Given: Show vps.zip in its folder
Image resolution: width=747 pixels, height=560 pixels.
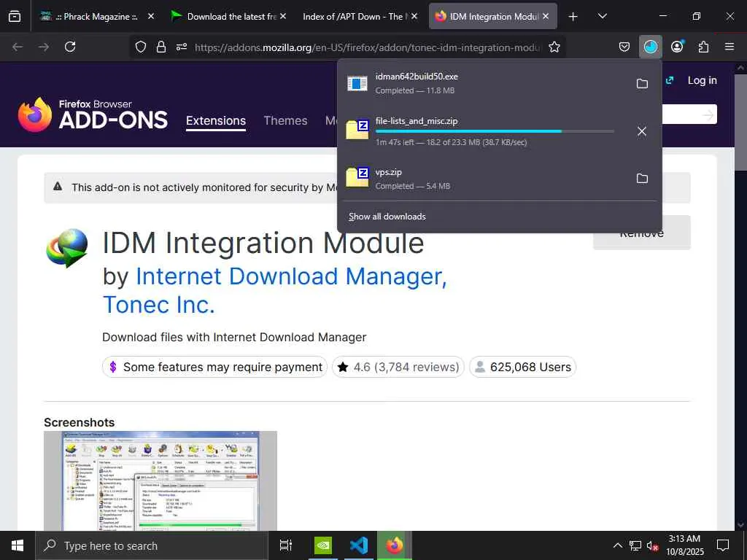Looking at the screenshot, I should point(642,179).
